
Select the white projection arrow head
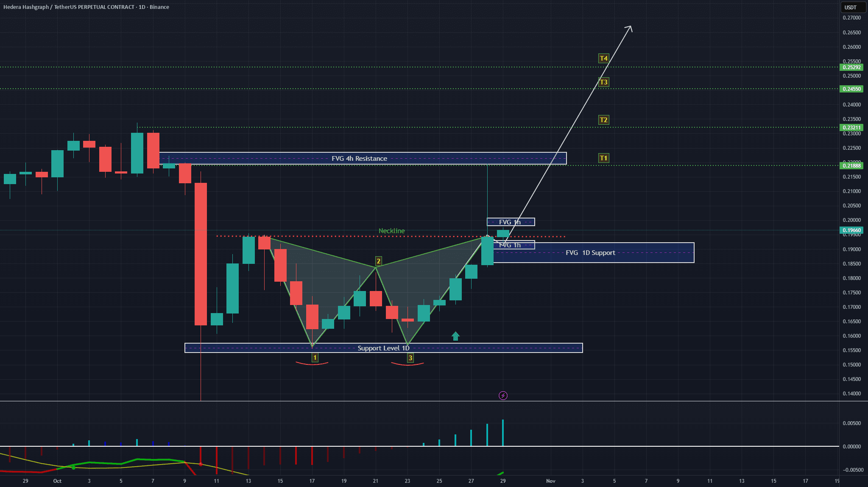tap(630, 28)
